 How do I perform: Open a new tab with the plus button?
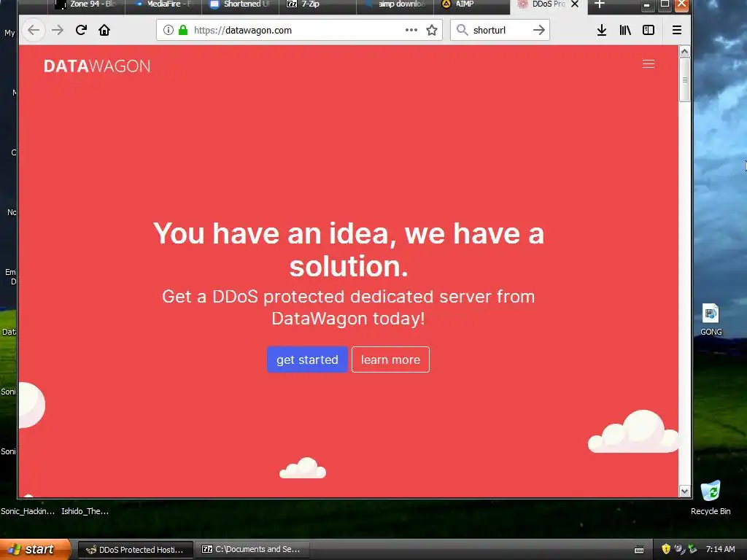click(x=600, y=4)
